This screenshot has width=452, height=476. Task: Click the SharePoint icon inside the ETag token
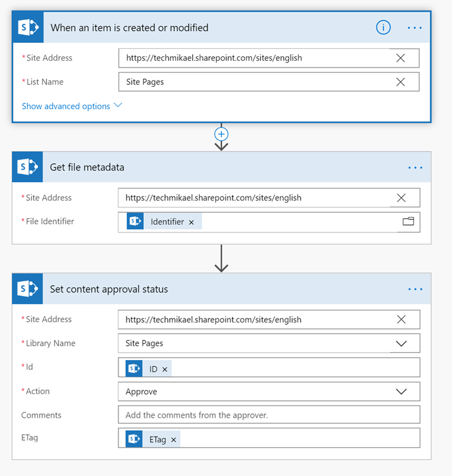[134, 439]
